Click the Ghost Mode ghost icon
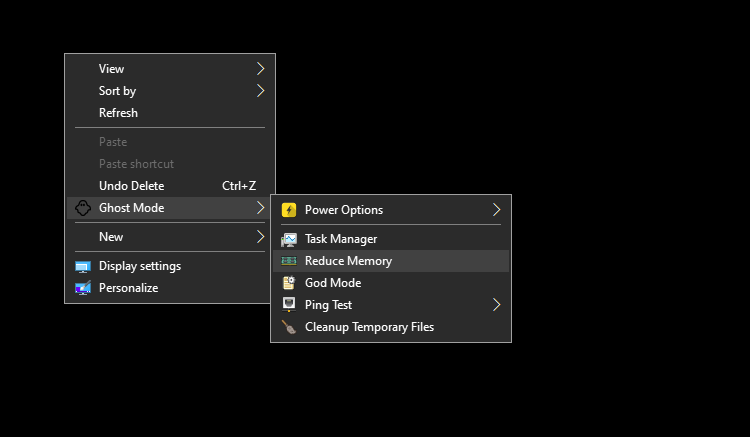 [x=83, y=208]
